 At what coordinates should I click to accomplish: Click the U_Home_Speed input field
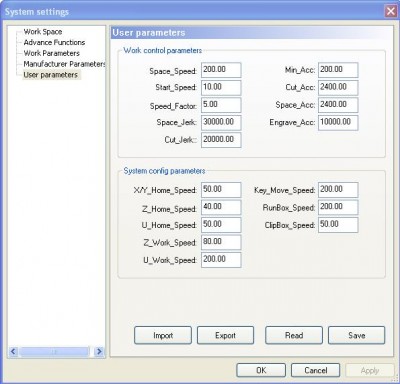tap(221, 225)
